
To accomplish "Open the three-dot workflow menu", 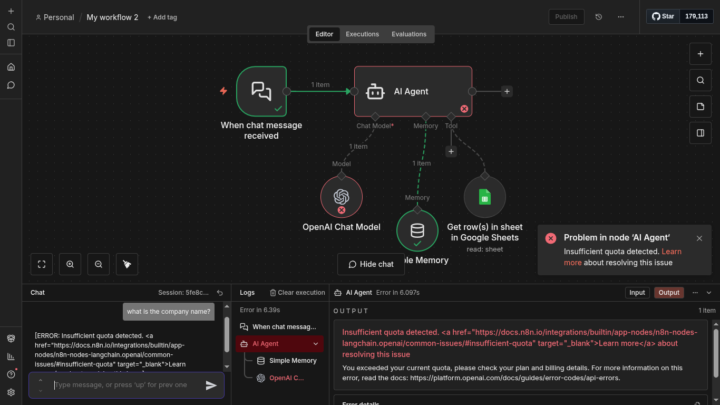I will 621,17.
